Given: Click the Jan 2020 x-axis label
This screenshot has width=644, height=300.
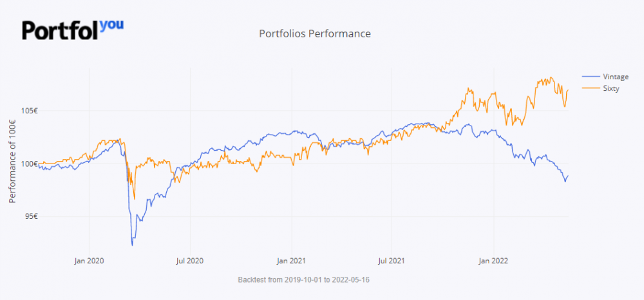Looking at the screenshot, I should pos(89,261).
